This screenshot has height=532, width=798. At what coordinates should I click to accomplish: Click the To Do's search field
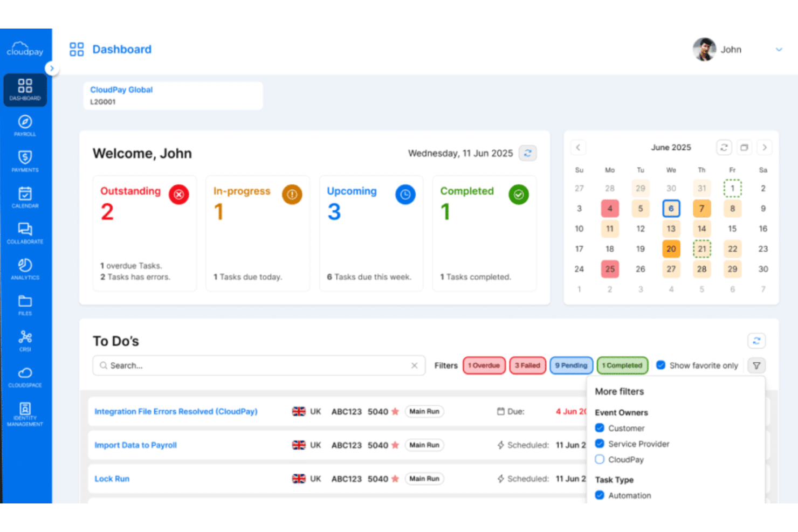click(x=259, y=365)
